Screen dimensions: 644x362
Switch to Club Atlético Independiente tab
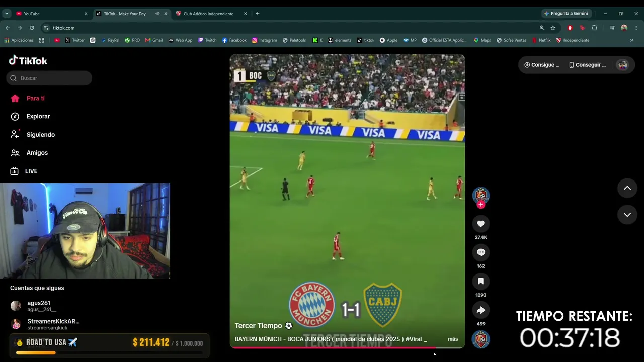coord(211,14)
